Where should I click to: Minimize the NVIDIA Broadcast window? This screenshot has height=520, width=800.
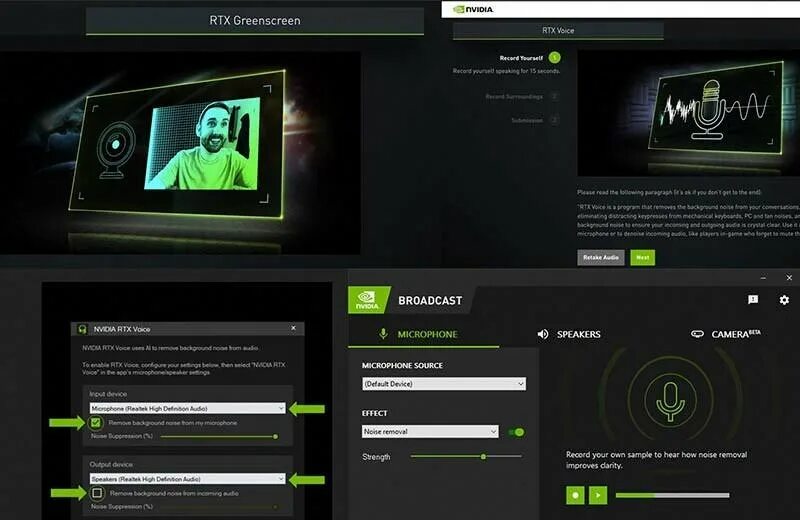(x=763, y=278)
